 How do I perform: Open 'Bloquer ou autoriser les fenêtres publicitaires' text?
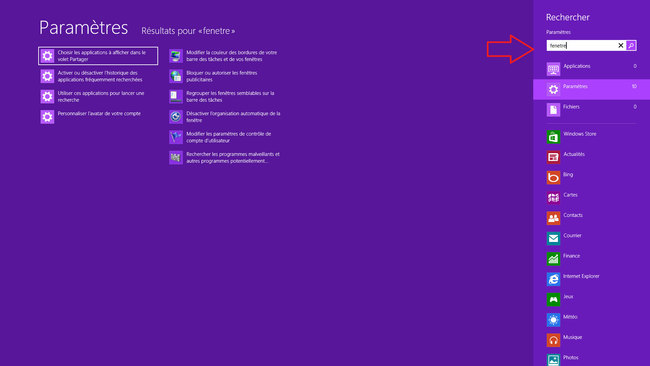coord(222,76)
